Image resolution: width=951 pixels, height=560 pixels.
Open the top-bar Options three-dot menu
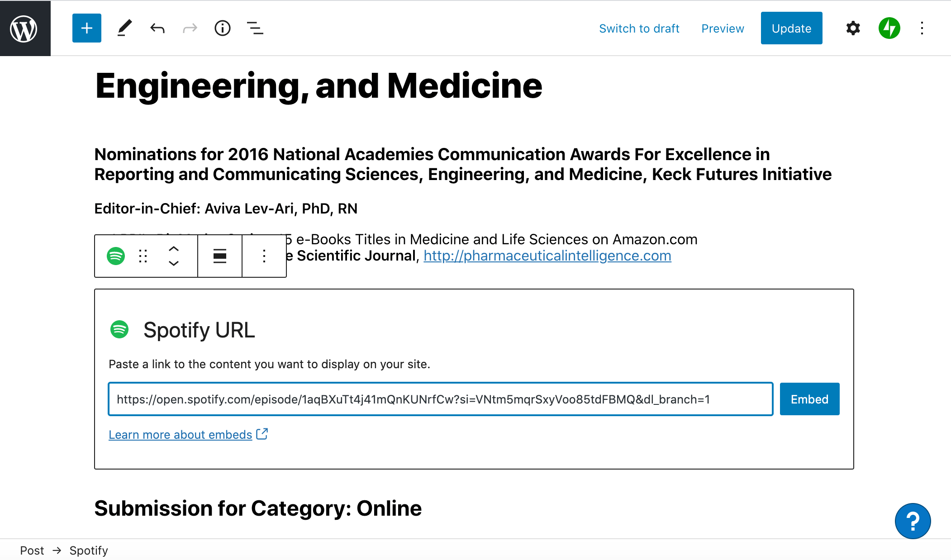(x=922, y=28)
